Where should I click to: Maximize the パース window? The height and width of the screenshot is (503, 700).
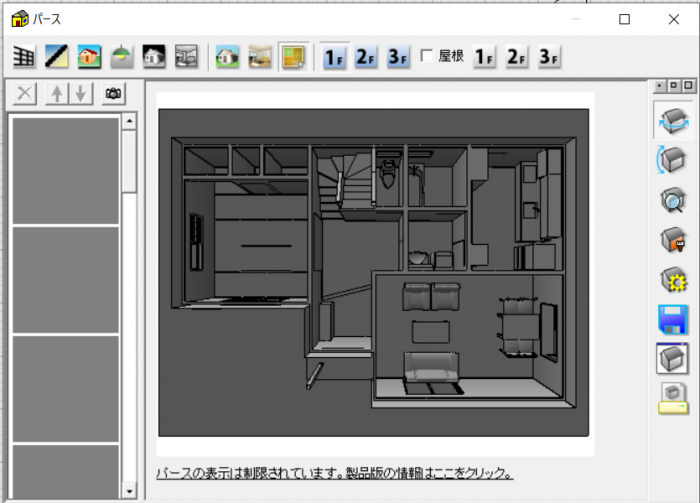tap(625, 19)
